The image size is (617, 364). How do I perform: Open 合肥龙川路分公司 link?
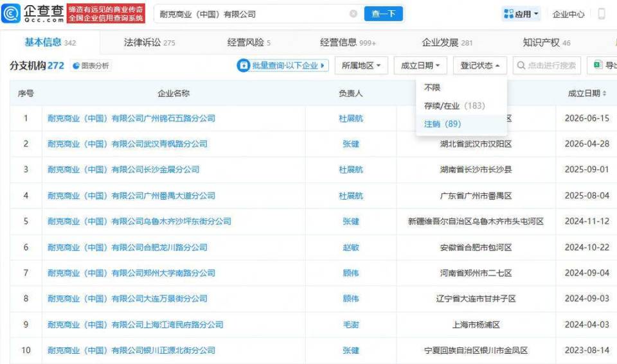pos(127,247)
